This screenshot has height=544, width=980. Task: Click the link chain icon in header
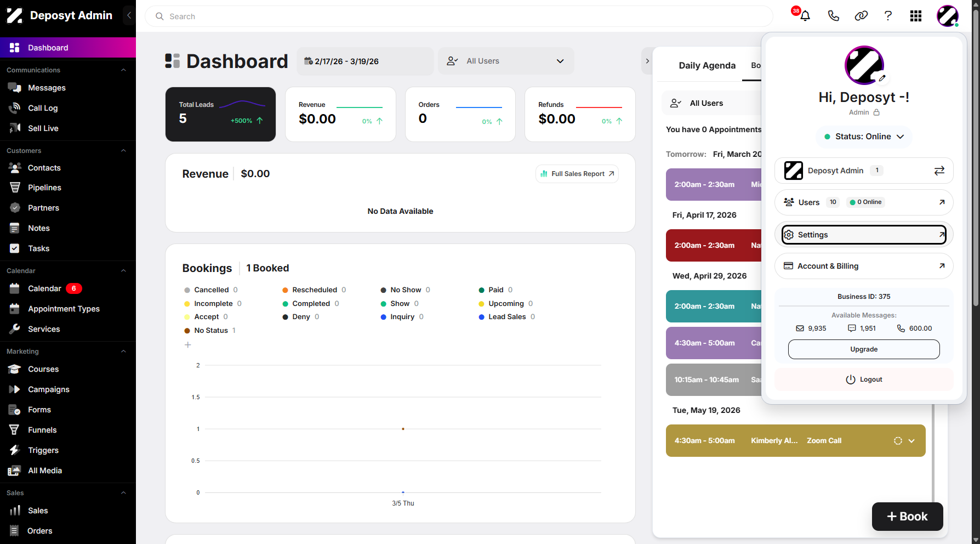click(x=861, y=16)
